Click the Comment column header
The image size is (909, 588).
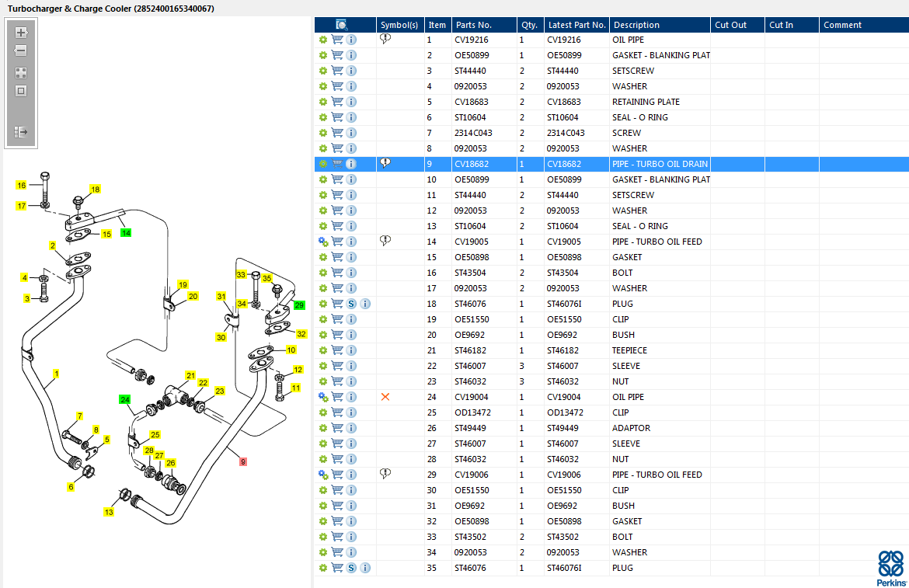(x=864, y=25)
